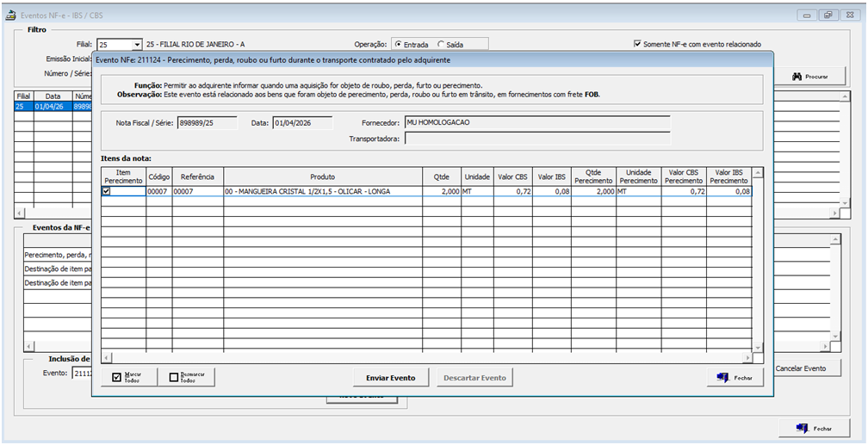This screenshot has width=868, height=445.
Task: Select the 01/04/26 row in the notes list
Action: [x=46, y=107]
